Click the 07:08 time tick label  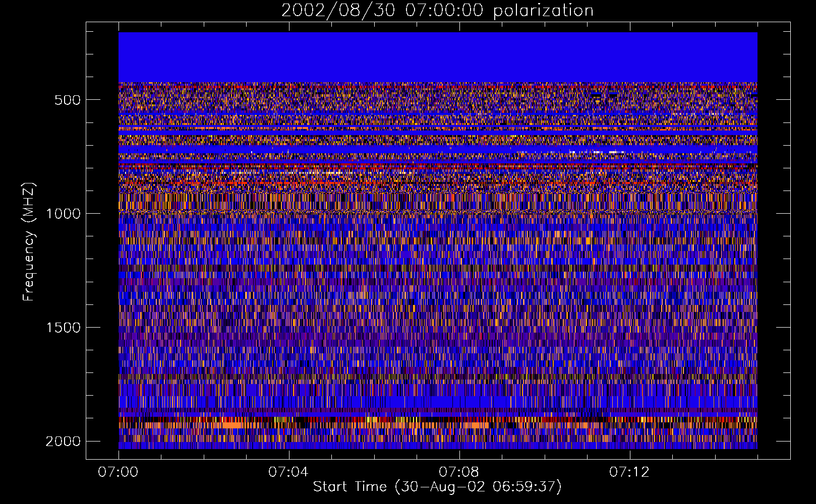[x=459, y=472]
